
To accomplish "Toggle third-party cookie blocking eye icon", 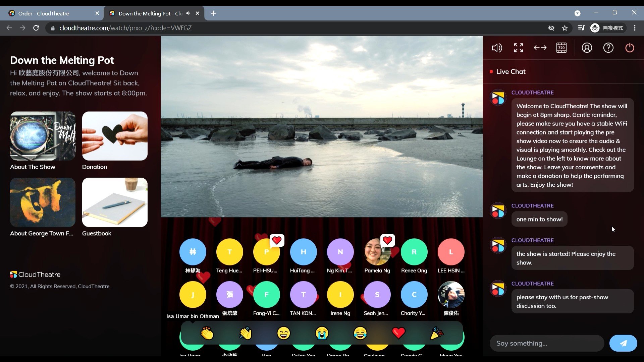I will [551, 28].
